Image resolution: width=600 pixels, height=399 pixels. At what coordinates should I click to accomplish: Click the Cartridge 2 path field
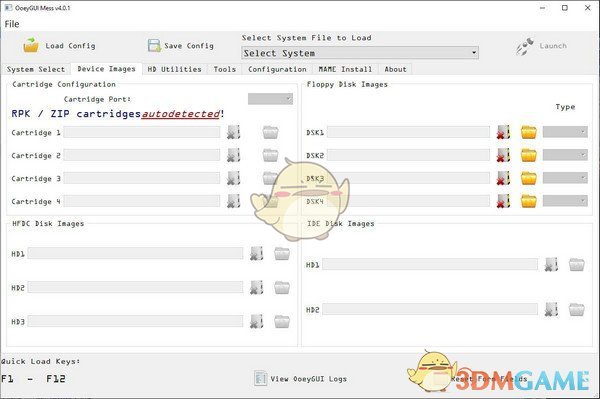142,155
